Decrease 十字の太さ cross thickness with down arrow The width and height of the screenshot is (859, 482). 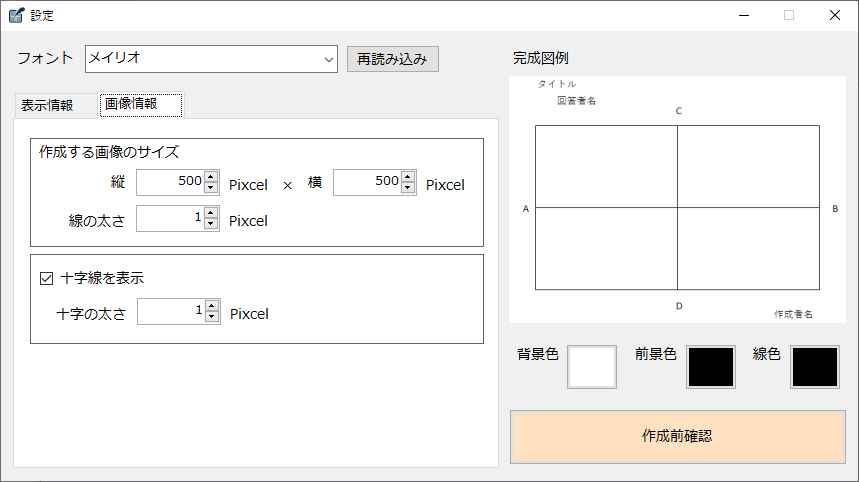click(x=211, y=318)
